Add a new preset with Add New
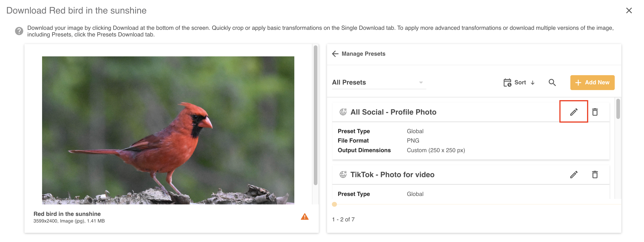 pos(592,82)
